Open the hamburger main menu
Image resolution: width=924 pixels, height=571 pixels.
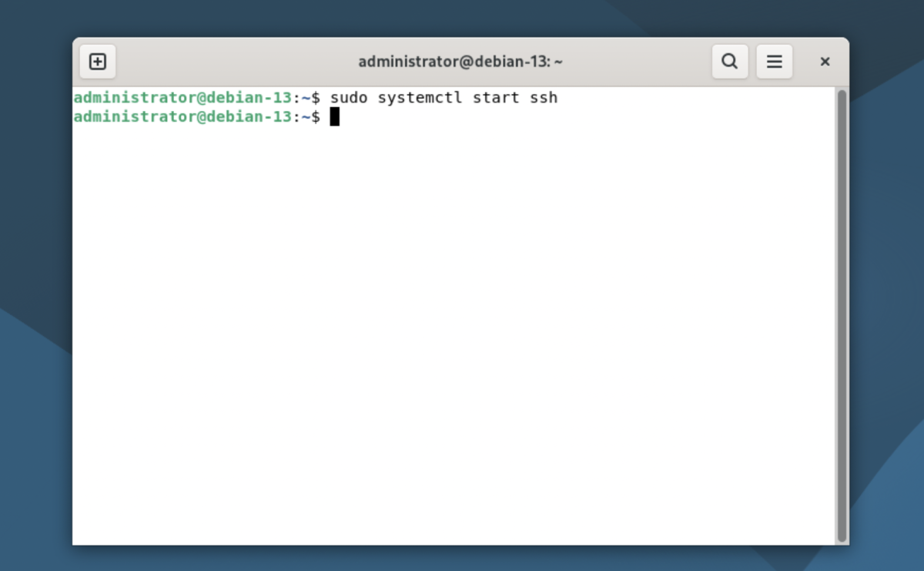774,62
